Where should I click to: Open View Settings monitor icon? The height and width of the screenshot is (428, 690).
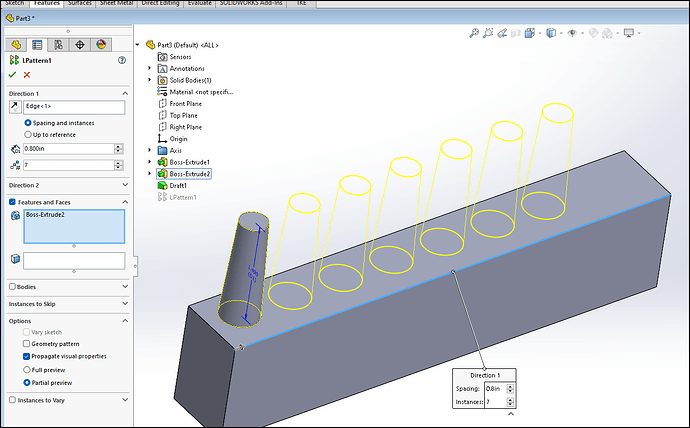coord(629,33)
